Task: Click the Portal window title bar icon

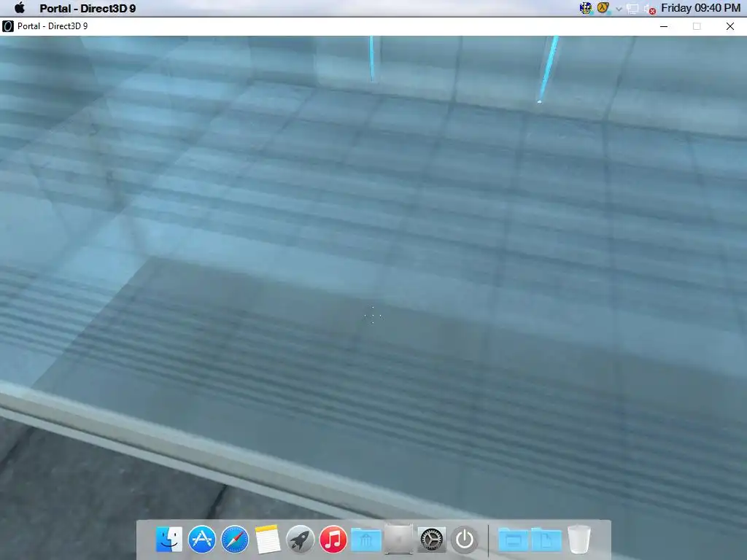Action: 7,26
